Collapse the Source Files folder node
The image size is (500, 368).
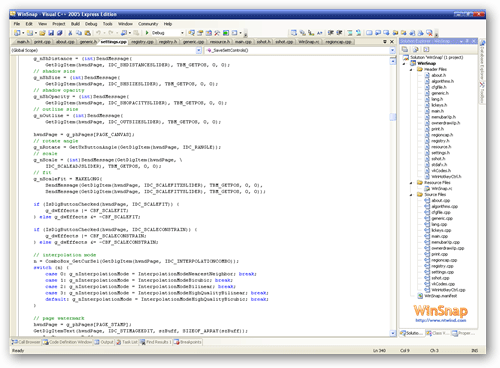(411, 195)
